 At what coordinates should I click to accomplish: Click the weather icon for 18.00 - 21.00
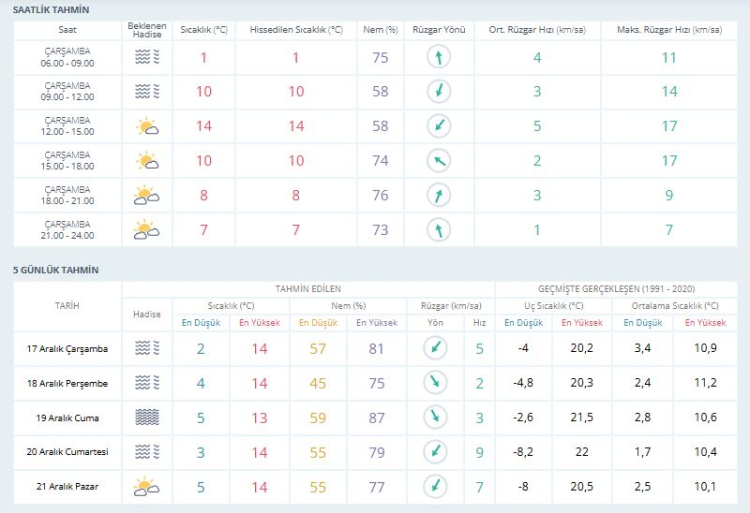(x=147, y=195)
